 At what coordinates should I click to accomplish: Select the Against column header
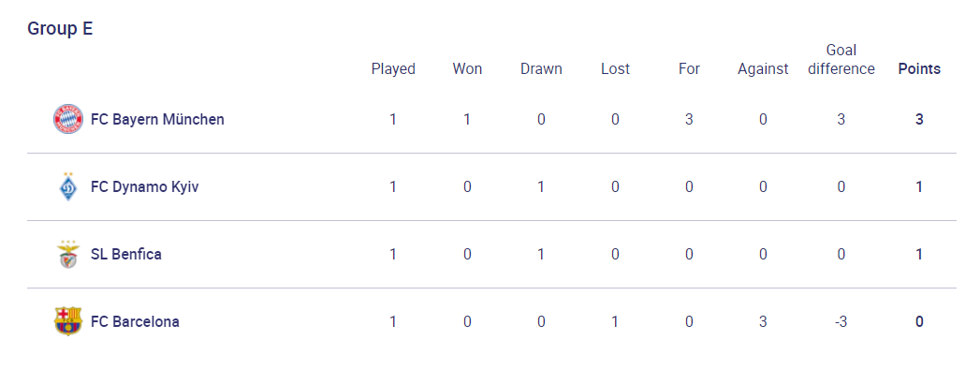tap(763, 68)
